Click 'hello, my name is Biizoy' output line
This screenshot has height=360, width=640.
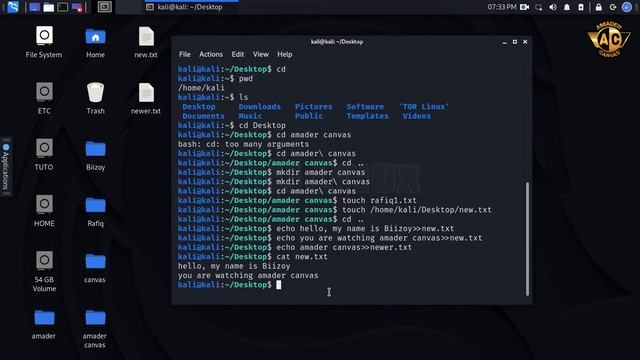(x=234, y=266)
